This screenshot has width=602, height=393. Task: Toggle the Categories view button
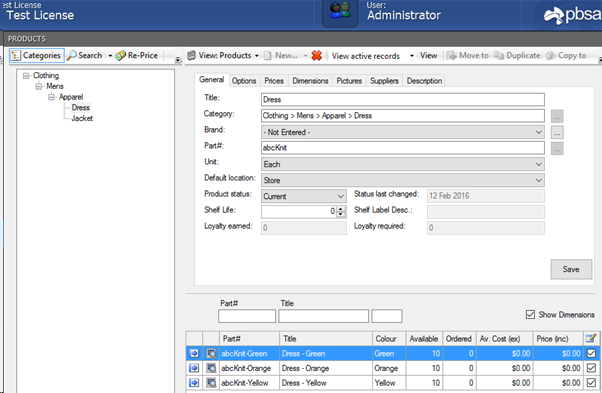pos(36,55)
